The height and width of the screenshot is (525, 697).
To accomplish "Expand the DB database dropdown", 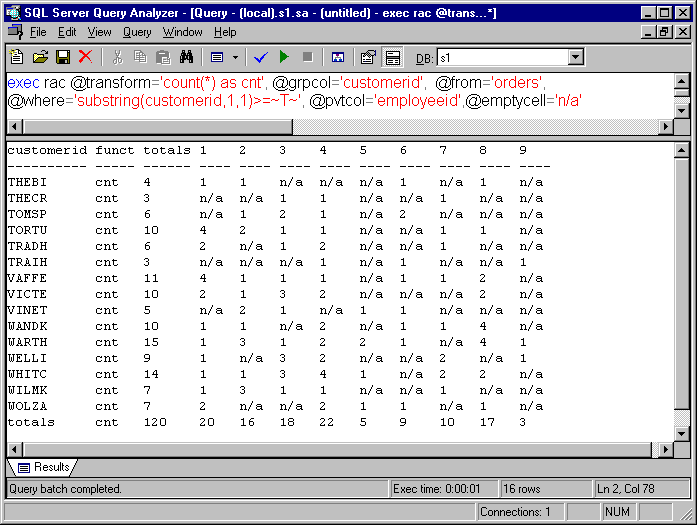I will (x=575, y=57).
